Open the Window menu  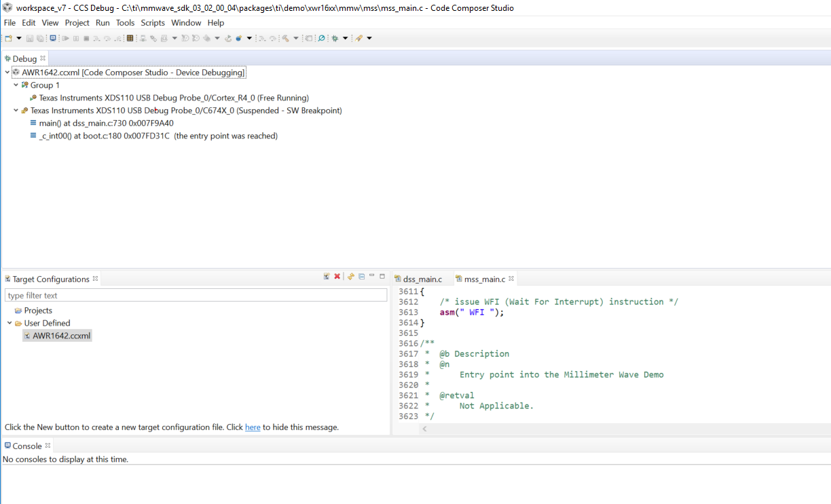[186, 22]
